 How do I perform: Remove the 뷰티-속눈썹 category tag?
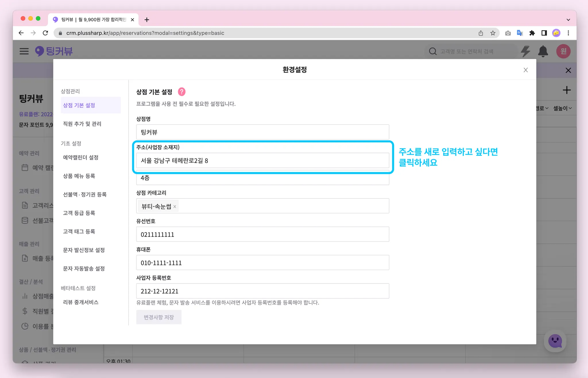175,207
